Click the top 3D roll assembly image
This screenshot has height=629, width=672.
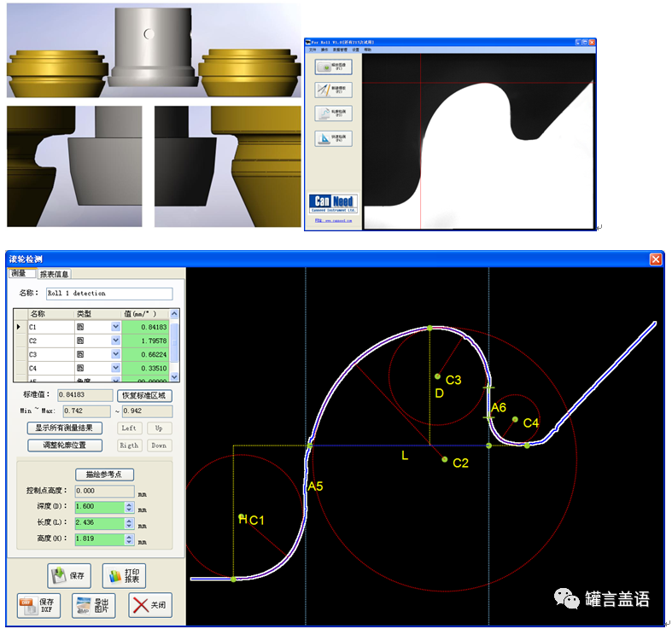[x=154, y=50]
